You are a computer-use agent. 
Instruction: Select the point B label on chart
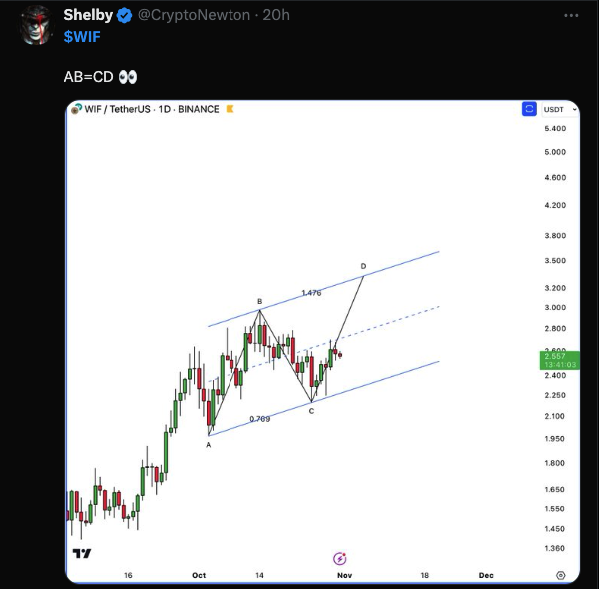click(259, 302)
